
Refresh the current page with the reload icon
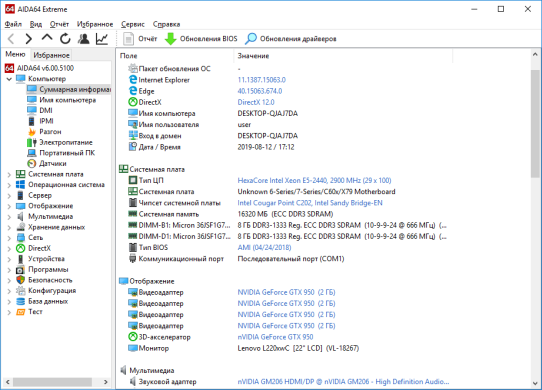(65, 39)
